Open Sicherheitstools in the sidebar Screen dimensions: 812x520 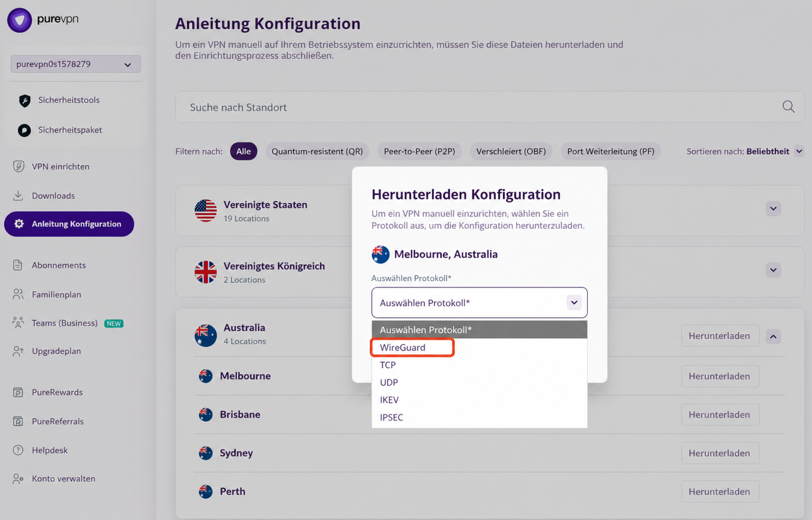(x=69, y=100)
